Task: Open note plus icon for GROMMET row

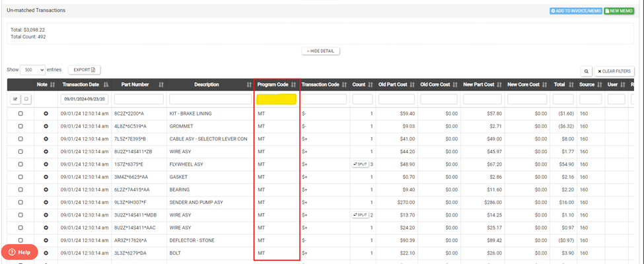Action: point(46,126)
